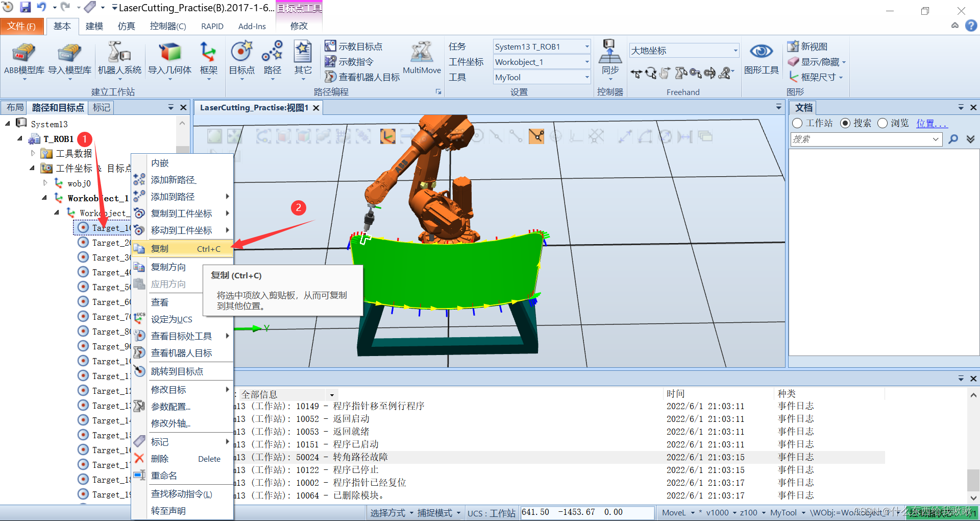Viewport: 980px width, 521px height.
Task: Select the 搜索 radio button
Action: [845, 123]
